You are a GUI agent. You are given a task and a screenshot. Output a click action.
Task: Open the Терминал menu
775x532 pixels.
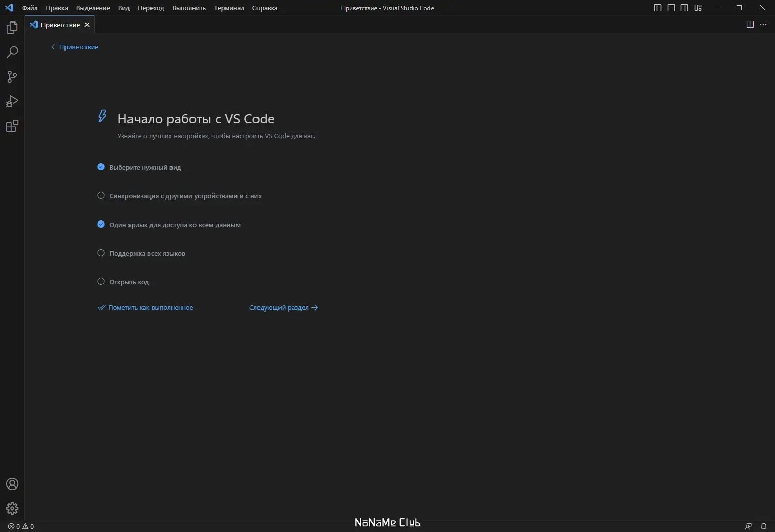[x=228, y=8]
